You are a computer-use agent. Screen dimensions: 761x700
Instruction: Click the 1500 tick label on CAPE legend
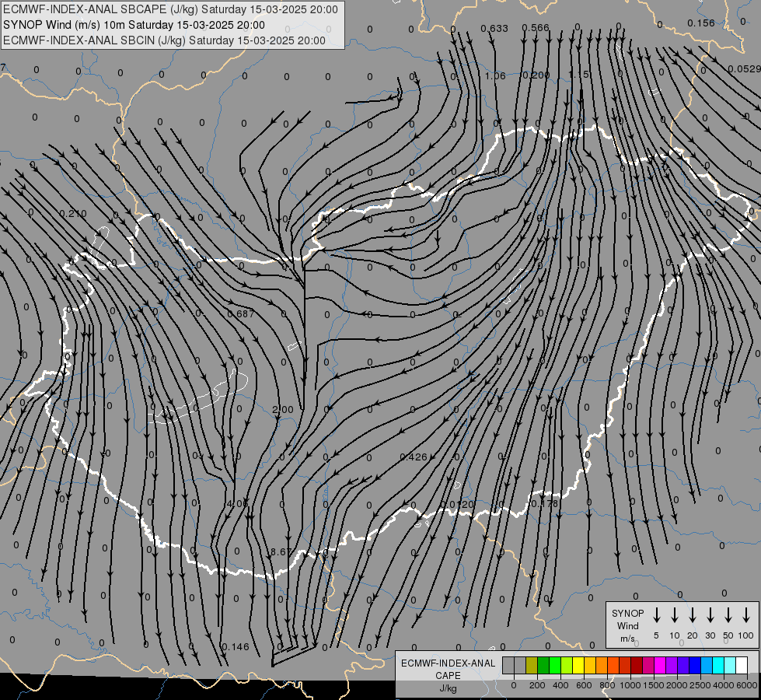654,685
